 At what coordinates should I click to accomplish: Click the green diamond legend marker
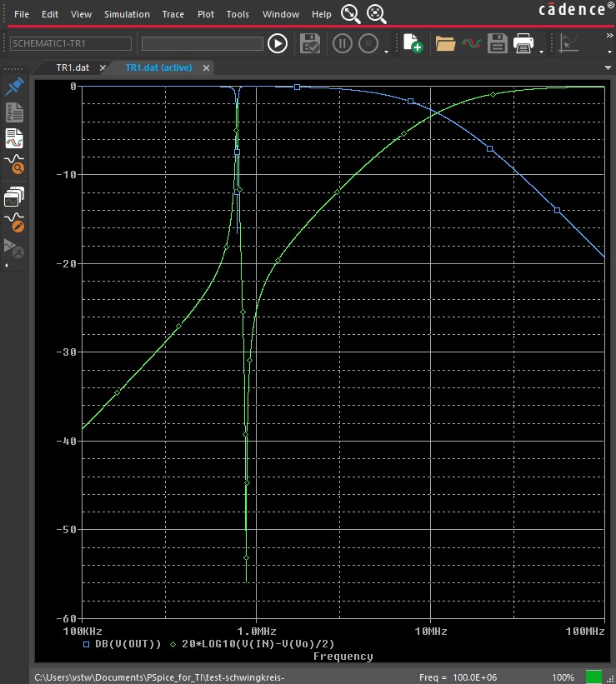click(x=173, y=644)
